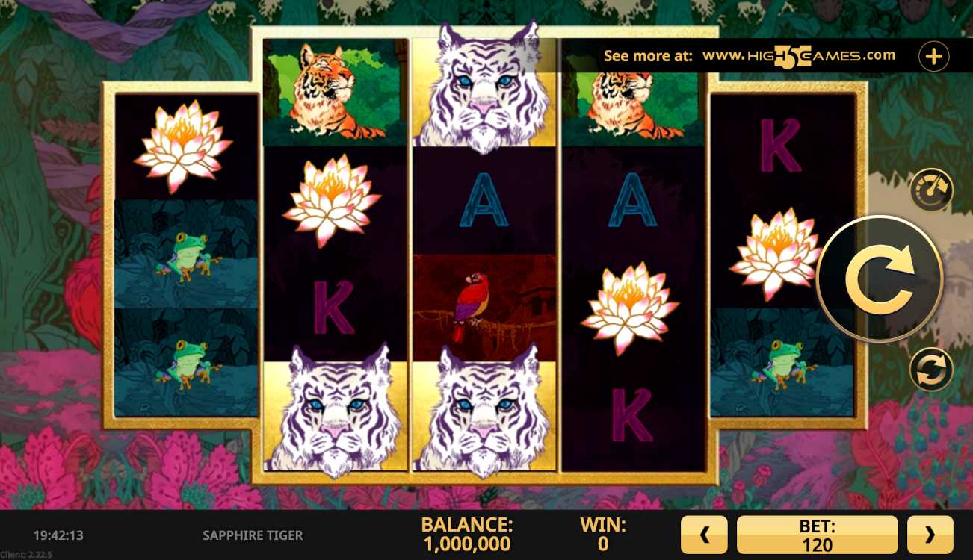Image resolution: width=973 pixels, height=560 pixels.
Task: Click the SAPPHIRE TIGER game title
Action: pos(253,535)
